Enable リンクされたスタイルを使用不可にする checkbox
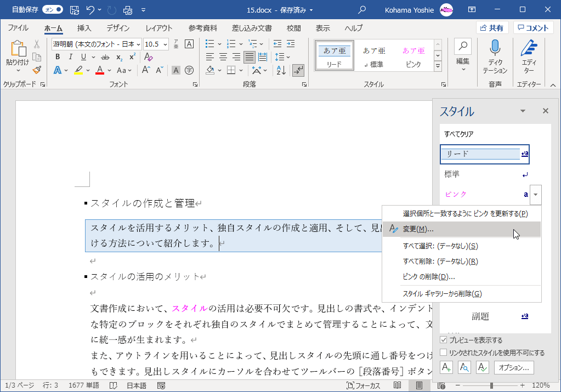This screenshot has width=561, height=392. [444, 353]
